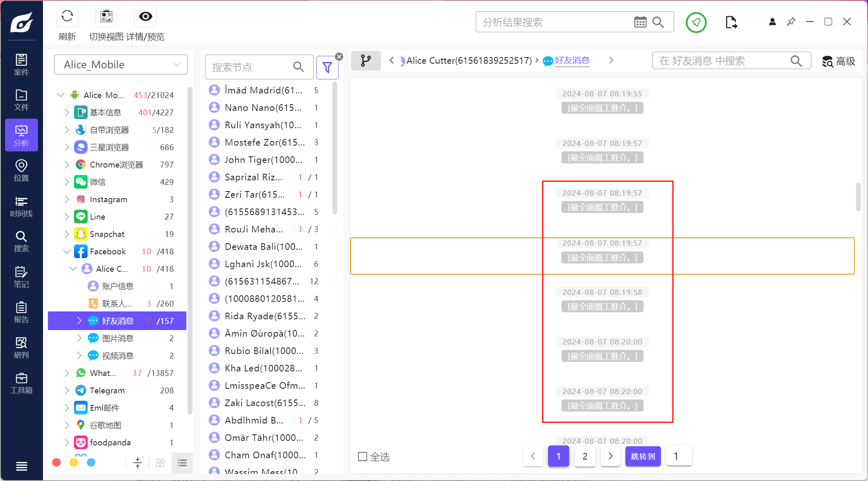Check the select all (全选) checkbox

(x=362, y=456)
